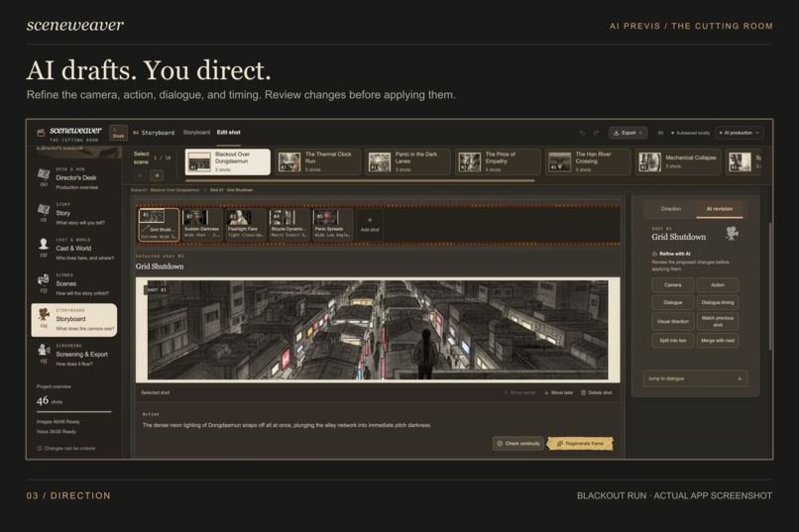Click the project overview progress bar
Screen dimensions: 799x532
tap(74, 411)
